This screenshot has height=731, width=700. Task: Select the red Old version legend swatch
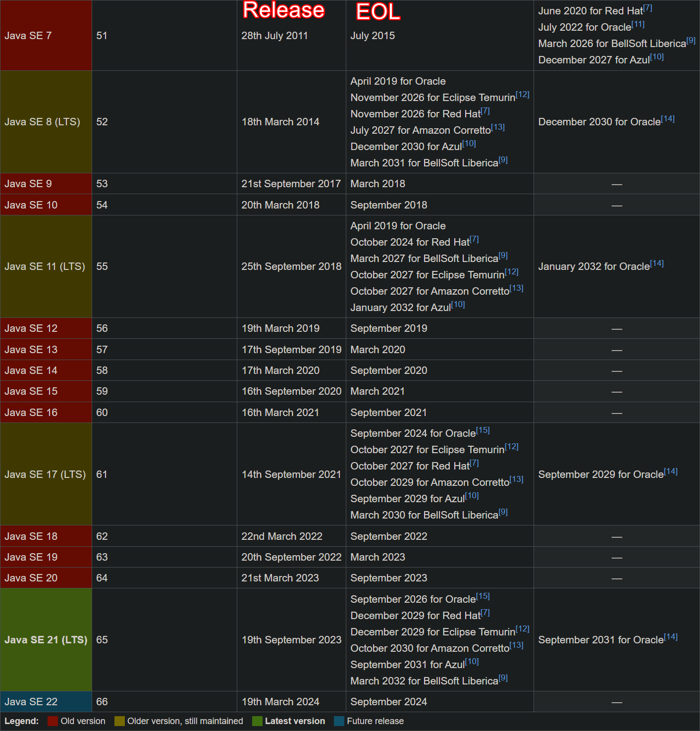[53, 721]
